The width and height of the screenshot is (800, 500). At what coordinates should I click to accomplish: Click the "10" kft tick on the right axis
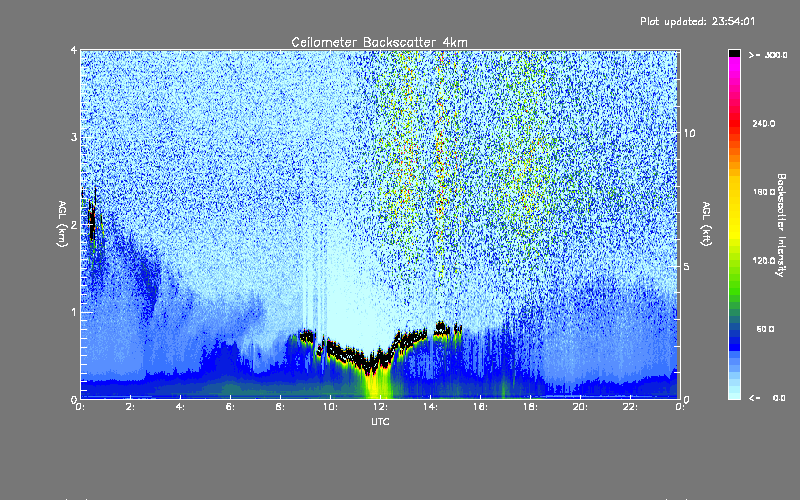tap(689, 133)
